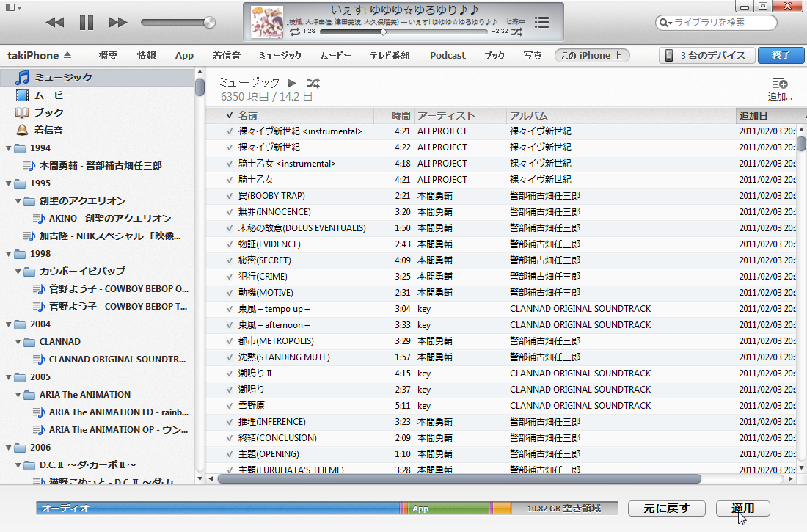The width and height of the screenshot is (807, 532).
Task: Open the Up Next list icon
Action: point(541,22)
